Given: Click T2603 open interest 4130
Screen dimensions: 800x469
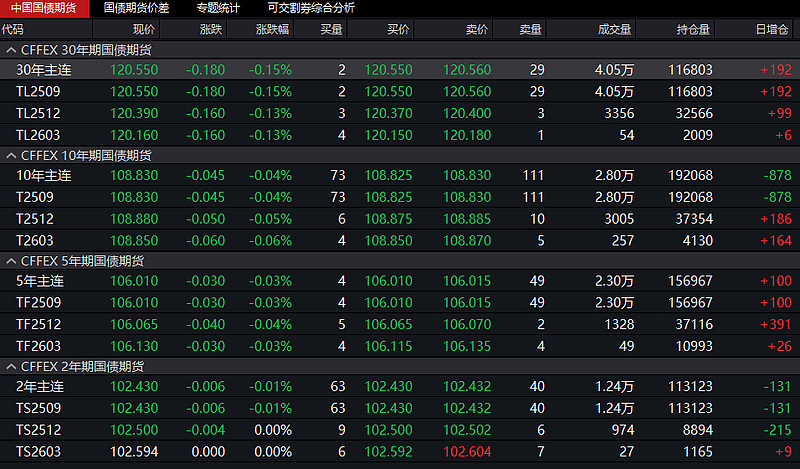Looking at the screenshot, I should pos(697,241).
